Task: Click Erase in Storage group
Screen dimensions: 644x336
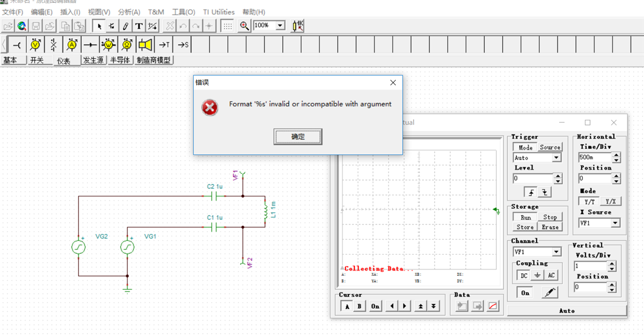Action: pyautogui.click(x=550, y=227)
